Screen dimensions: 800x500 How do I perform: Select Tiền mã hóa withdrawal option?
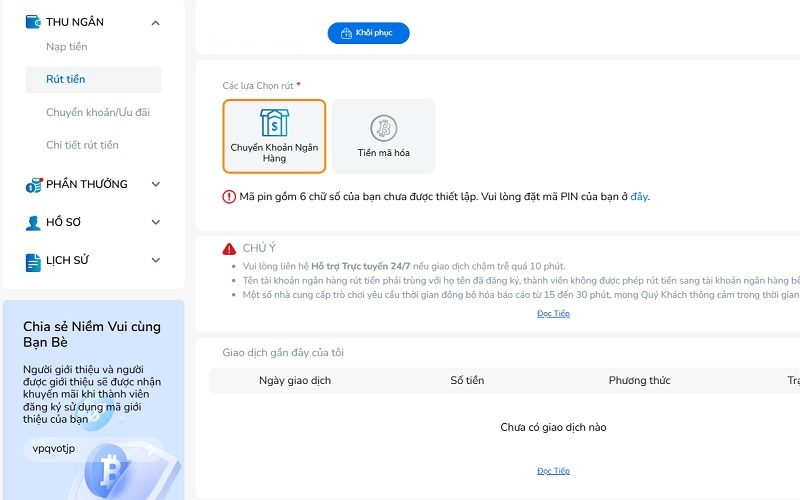tap(384, 137)
